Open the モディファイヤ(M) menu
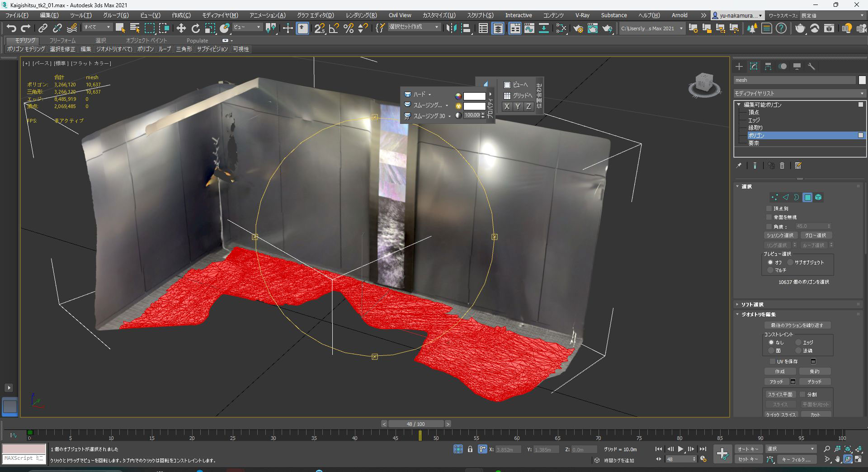 point(220,15)
